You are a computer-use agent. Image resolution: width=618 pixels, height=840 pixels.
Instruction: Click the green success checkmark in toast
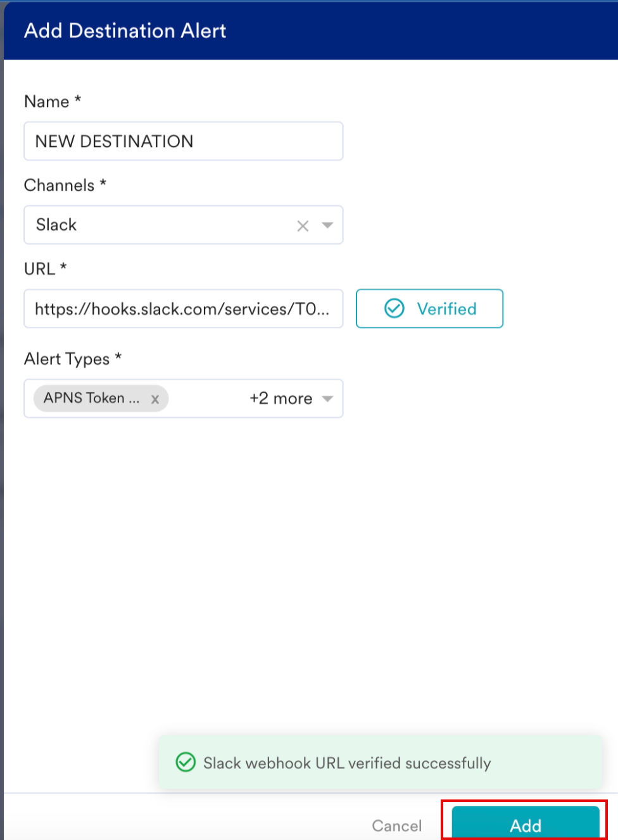click(186, 762)
